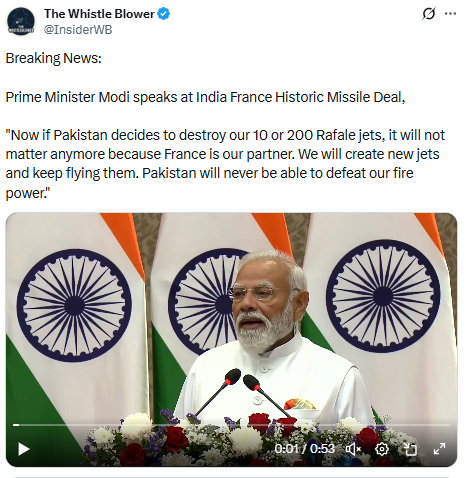Expand the video to fullscreen

tap(439, 449)
